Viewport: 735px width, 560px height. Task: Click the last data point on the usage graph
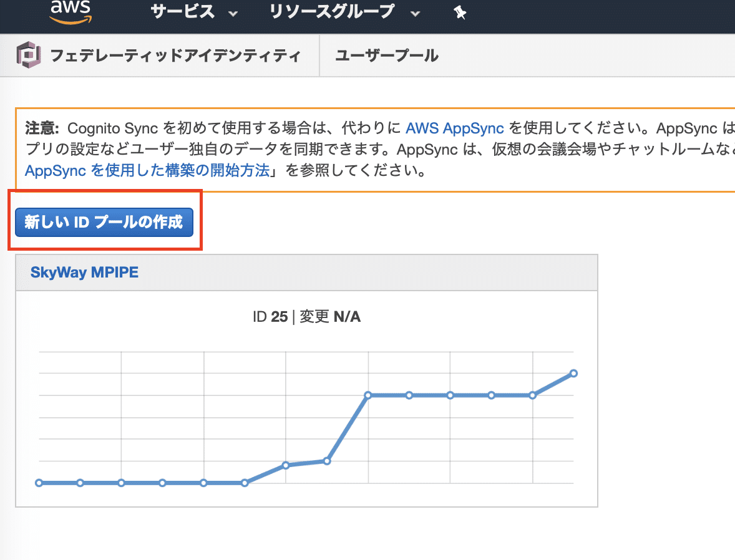tap(573, 374)
